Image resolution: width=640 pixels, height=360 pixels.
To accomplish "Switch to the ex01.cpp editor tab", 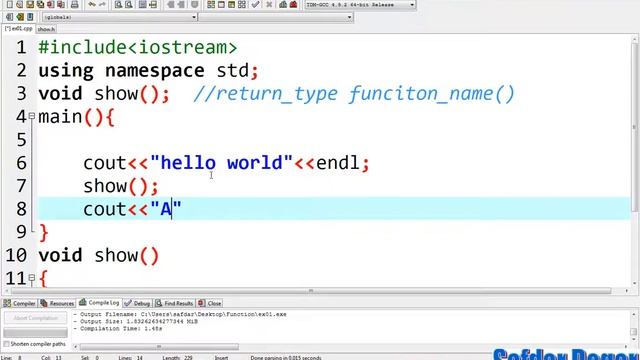I will click(18, 29).
